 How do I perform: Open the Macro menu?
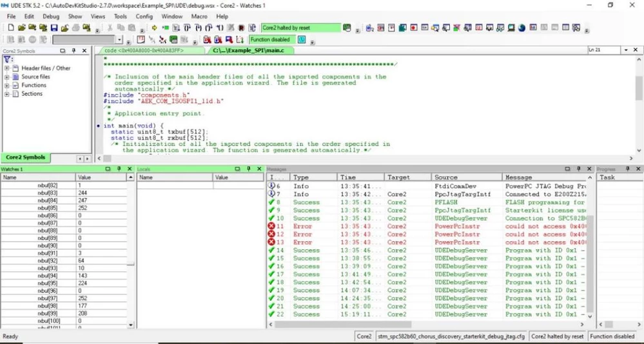pyautogui.click(x=199, y=16)
